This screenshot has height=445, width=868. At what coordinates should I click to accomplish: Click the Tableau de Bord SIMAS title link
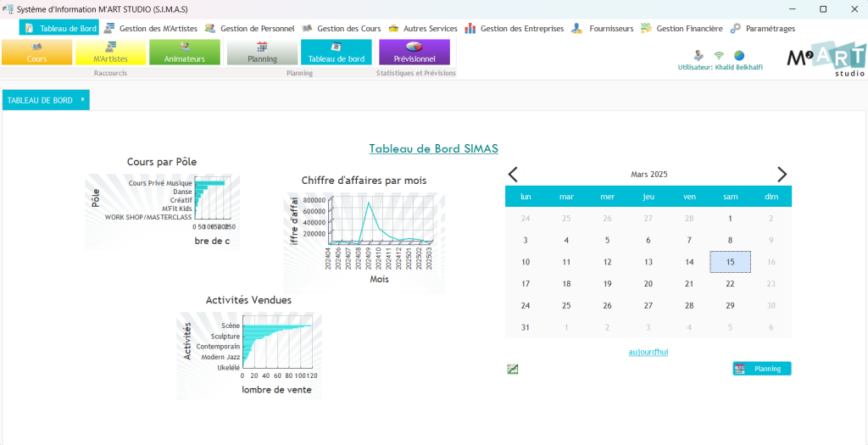click(433, 148)
